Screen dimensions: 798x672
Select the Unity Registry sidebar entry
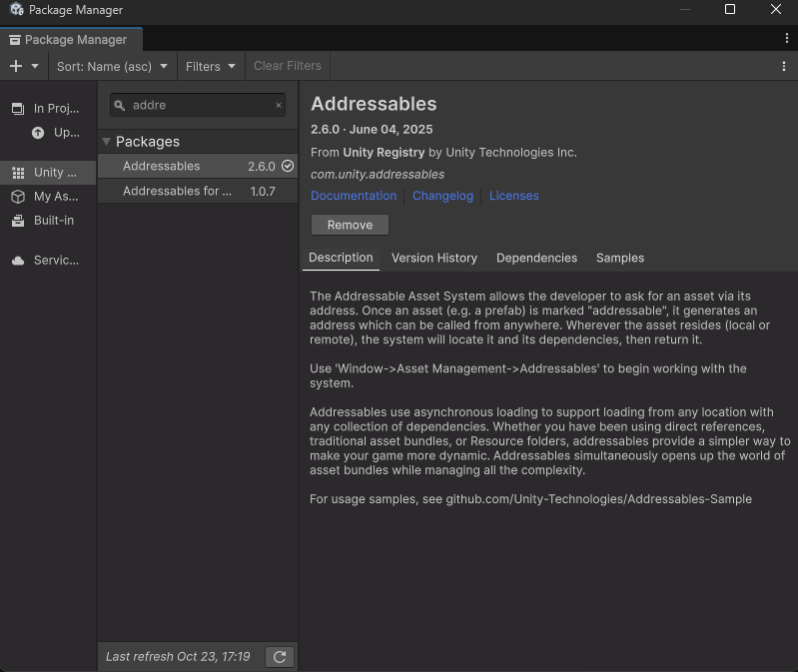pyautogui.click(x=48, y=173)
